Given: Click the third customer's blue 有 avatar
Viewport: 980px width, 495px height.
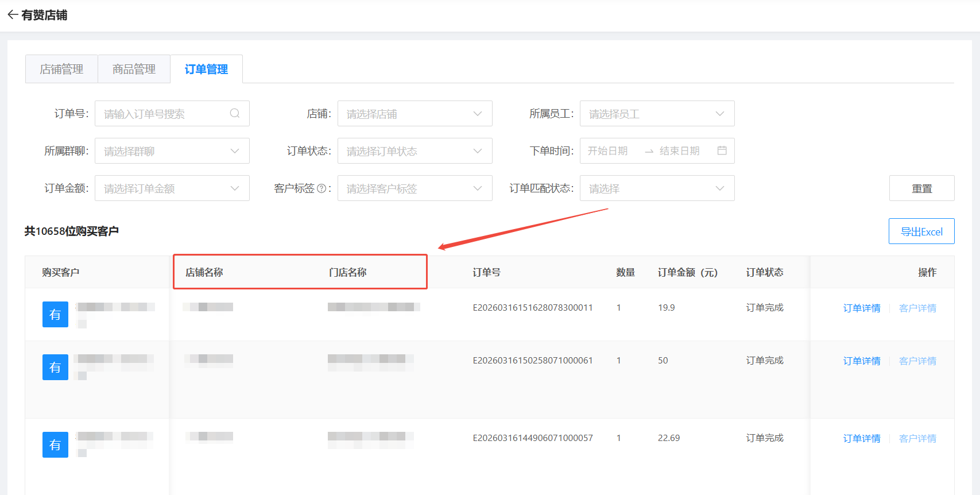Looking at the screenshot, I should click(55, 444).
